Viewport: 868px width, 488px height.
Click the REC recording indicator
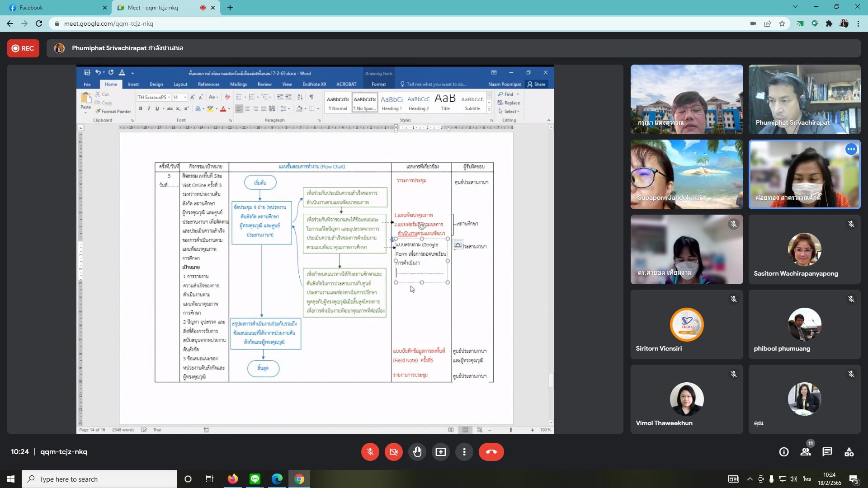[x=23, y=48]
